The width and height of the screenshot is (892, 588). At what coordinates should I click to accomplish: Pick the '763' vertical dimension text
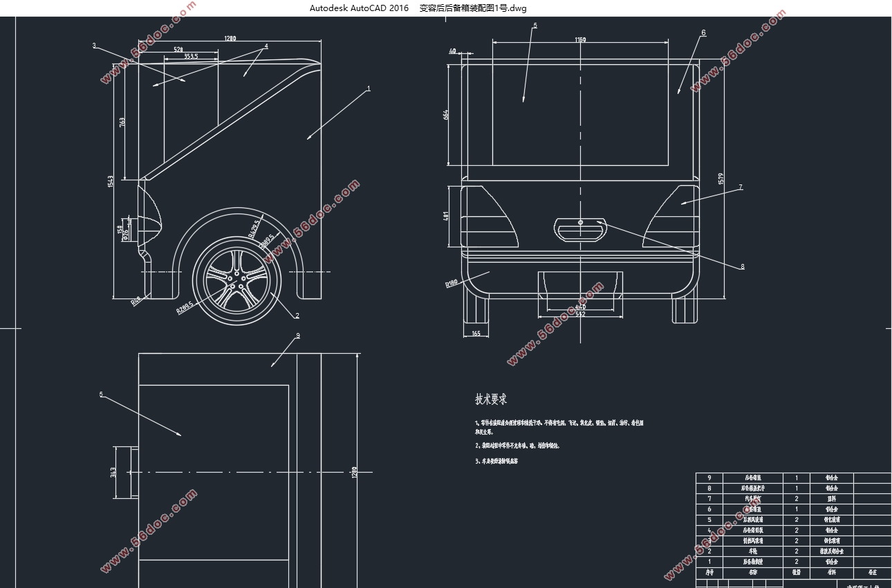[123, 122]
